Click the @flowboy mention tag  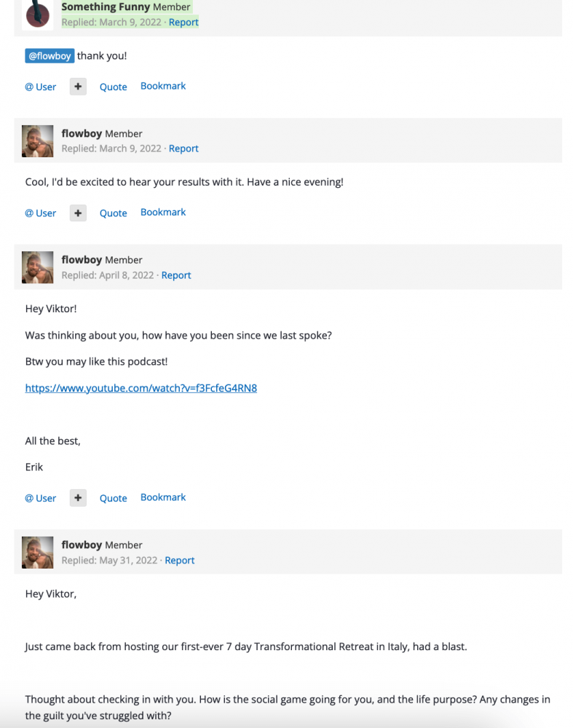coord(50,56)
